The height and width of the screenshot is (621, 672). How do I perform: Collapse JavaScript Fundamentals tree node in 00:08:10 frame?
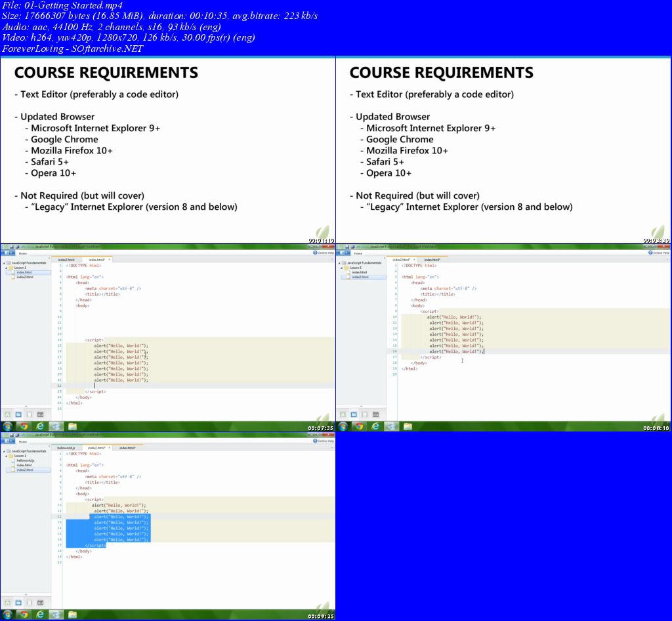click(x=339, y=263)
